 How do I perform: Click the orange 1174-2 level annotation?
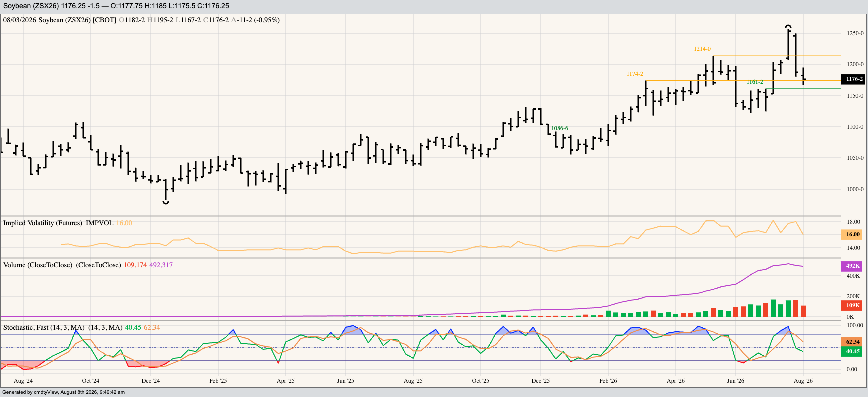(x=635, y=74)
